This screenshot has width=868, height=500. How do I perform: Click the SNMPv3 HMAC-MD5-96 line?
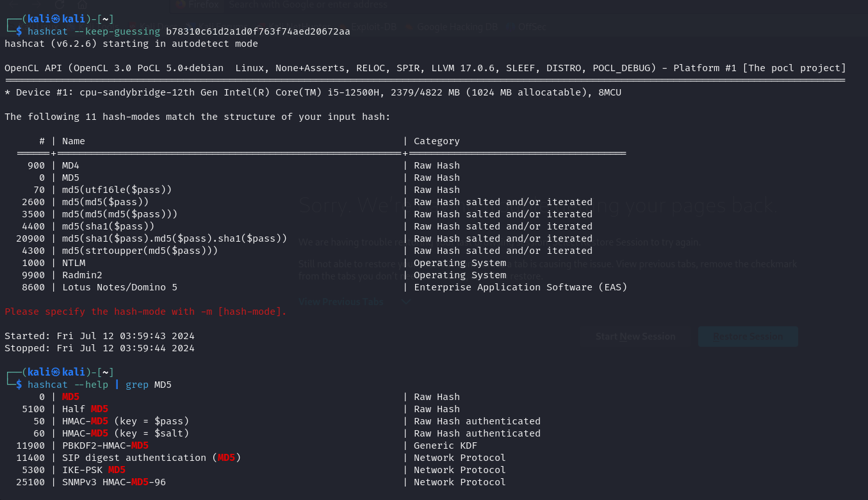tap(114, 482)
